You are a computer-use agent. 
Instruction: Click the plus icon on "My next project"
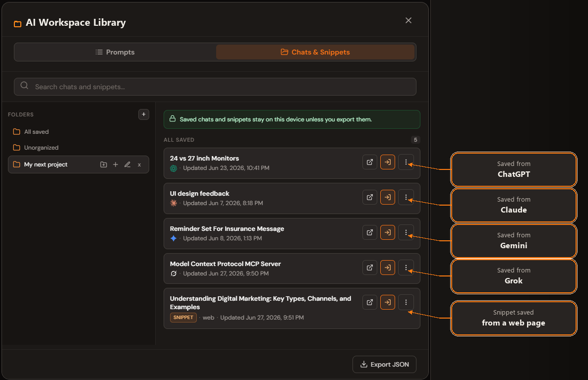click(x=116, y=164)
